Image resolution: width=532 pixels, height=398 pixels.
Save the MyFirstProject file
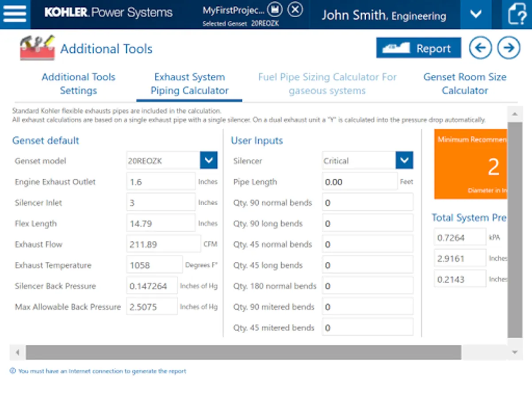click(x=275, y=9)
